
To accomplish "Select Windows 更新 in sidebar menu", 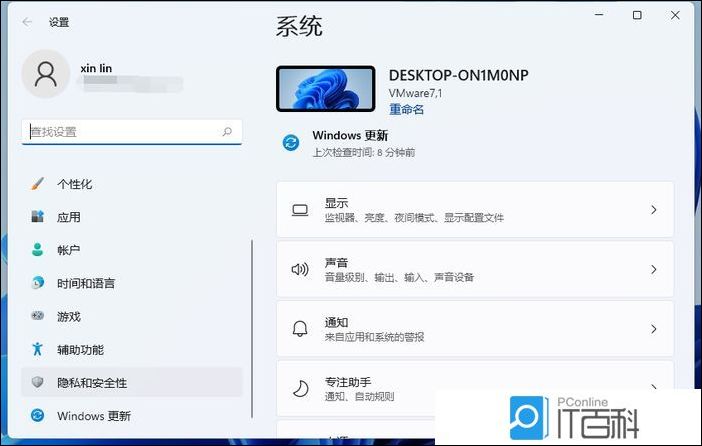I will click(93, 415).
